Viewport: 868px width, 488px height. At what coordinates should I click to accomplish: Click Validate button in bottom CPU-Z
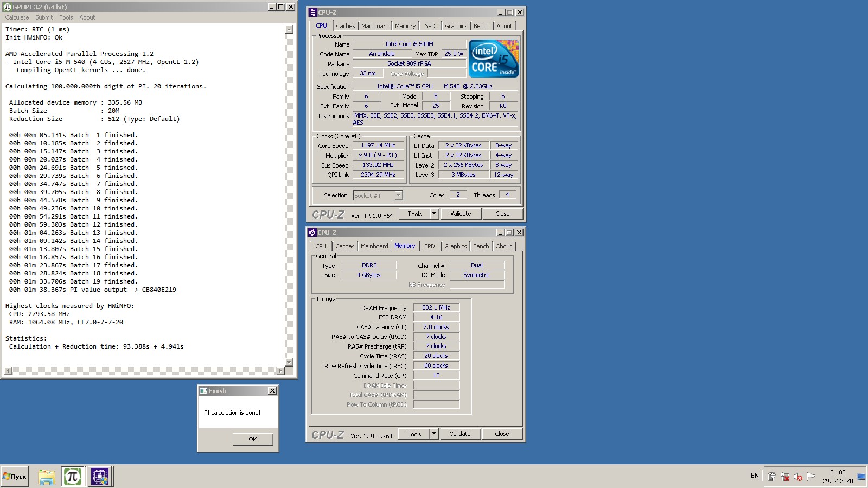click(460, 434)
